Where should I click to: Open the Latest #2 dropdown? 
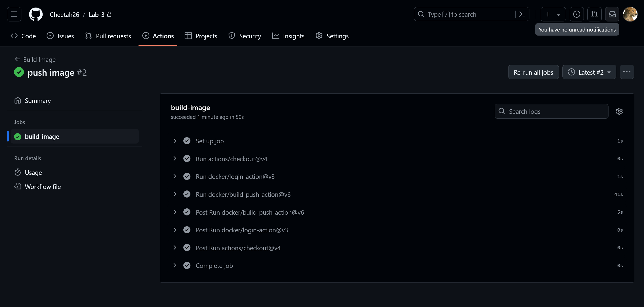click(589, 72)
